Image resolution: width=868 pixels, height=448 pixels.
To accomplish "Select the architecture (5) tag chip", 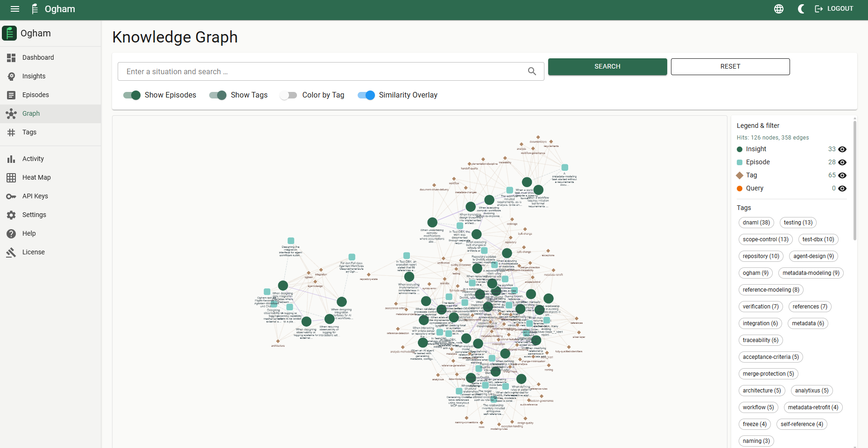I will (762, 391).
